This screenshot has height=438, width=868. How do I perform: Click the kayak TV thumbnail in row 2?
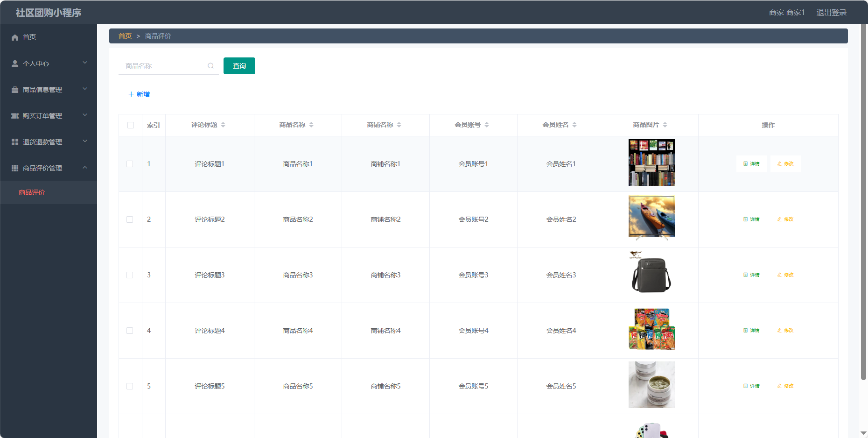click(652, 218)
